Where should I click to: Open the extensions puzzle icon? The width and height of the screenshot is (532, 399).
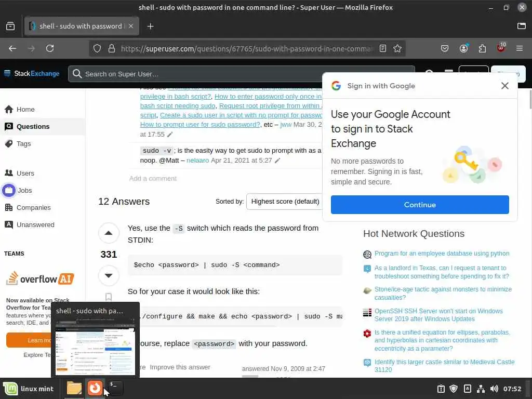click(x=482, y=48)
